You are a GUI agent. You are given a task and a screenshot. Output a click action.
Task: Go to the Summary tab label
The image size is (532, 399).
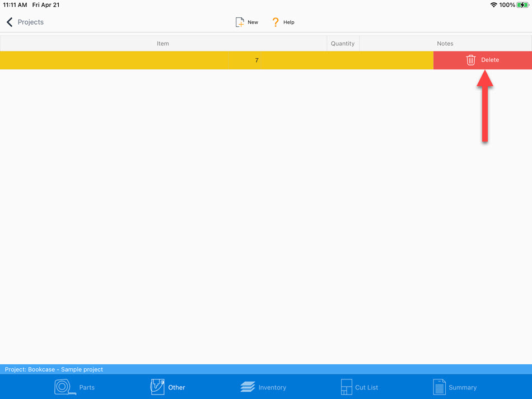click(463, 387)
